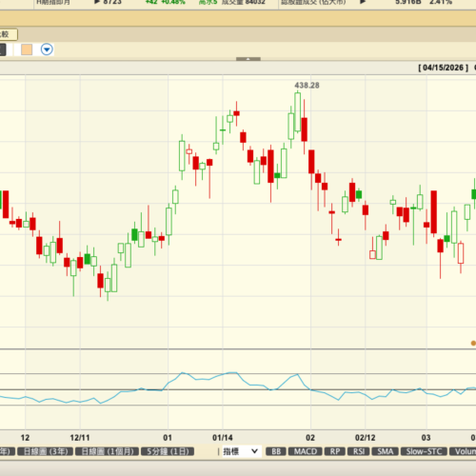Click the play arrow beside 8723
The height and width of the screenshot is (476, 476).
pos(97,2)
